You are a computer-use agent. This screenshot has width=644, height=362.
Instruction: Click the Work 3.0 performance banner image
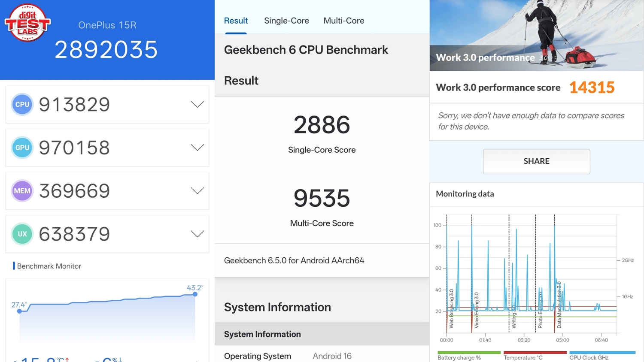tap(536, 35)
